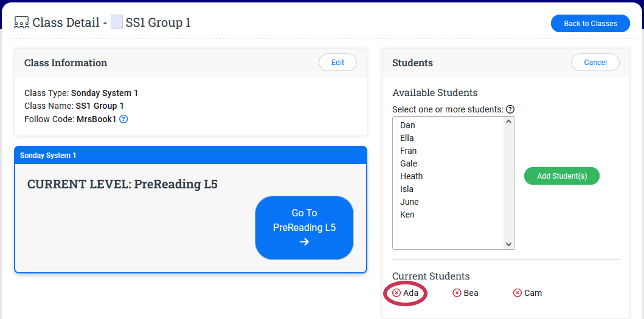Click help icon beside Select students label
Viewport: 644px width, 319px height.
point(510,109)
